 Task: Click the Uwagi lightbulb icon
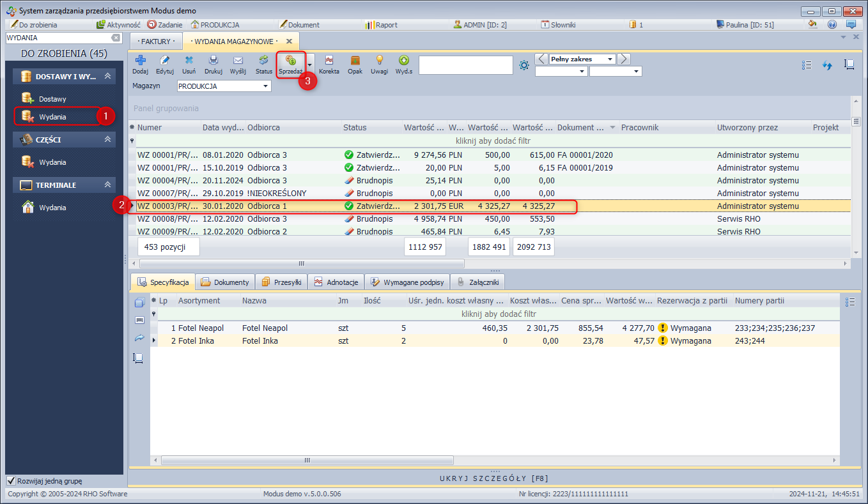[x=379, y=61]
